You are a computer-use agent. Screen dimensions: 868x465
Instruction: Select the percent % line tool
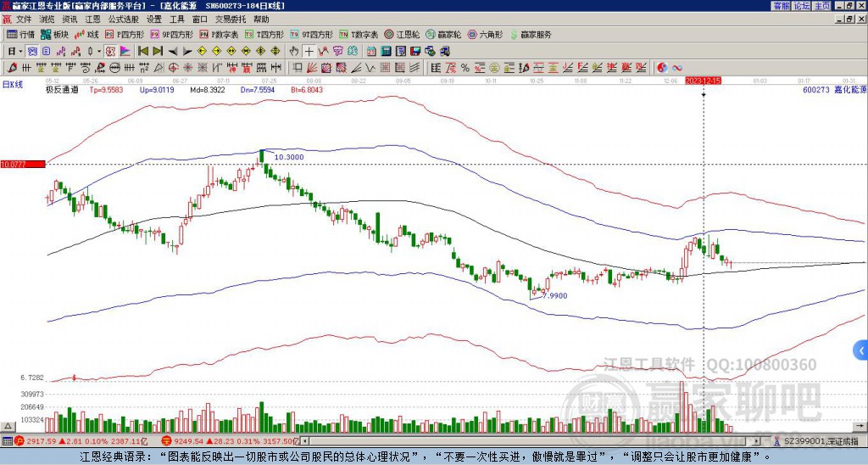465,68
